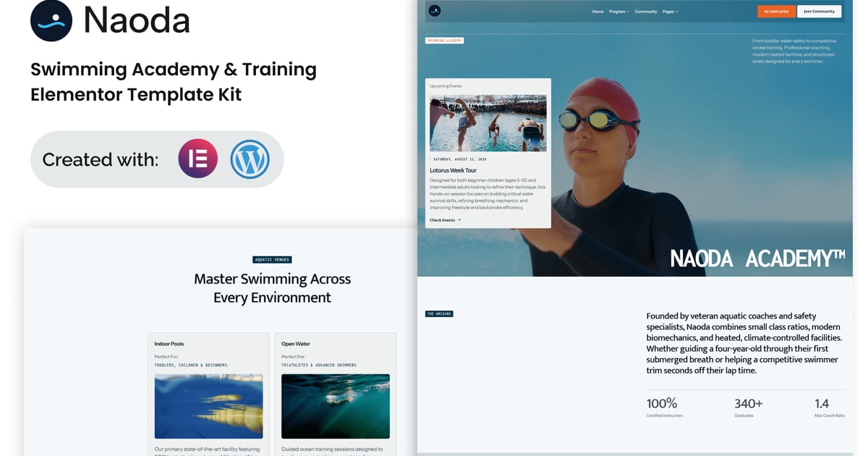Viewport: 868px width, 456px height.
Task: Click the The Origins tag label
Action: (439, 314)
